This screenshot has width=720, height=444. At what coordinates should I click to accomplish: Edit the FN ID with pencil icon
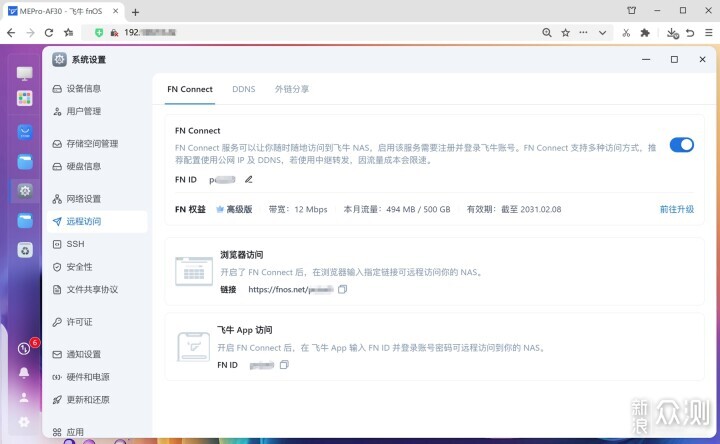pyautogui.click(x=248, y=180)
